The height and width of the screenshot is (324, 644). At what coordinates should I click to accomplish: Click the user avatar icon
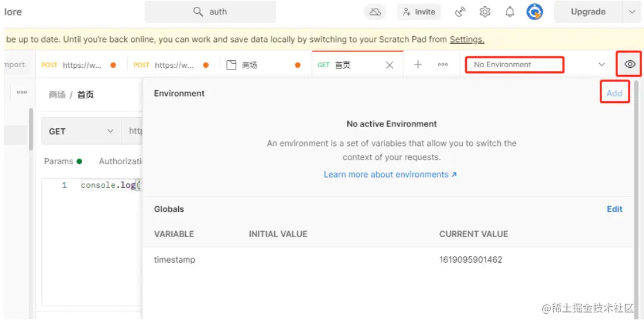click(x=535, y=12)
